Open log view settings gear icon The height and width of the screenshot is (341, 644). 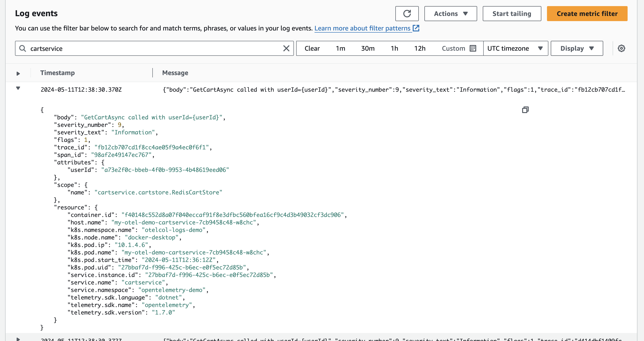pyautogui.click(x=621, y=48)
